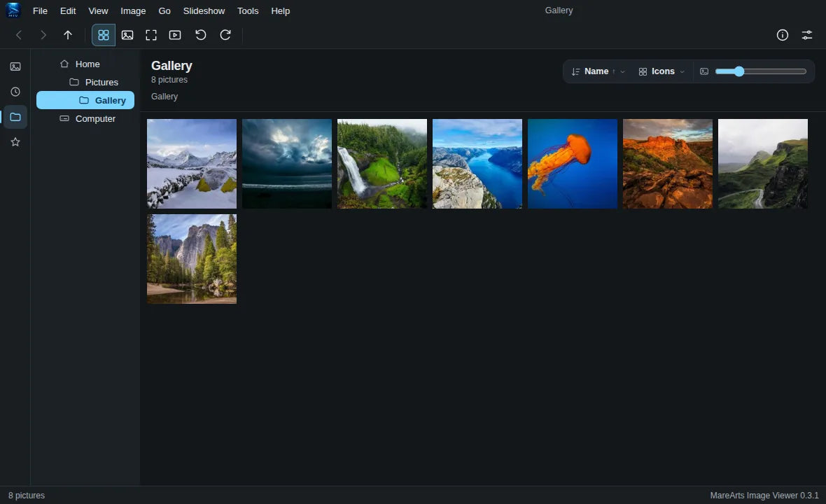Click the '8 pictures' status bar text
The width and height of the screenshot is (826, 504).
27,495
